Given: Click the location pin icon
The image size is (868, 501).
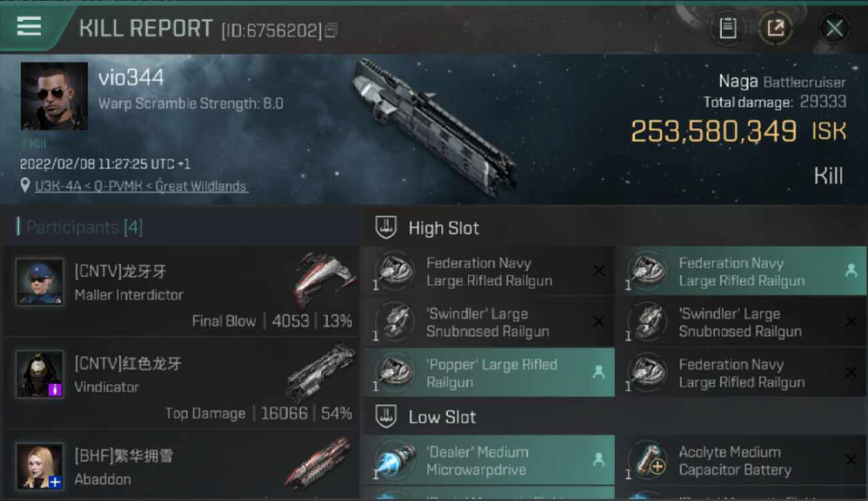Looking at the screenshot, I should point(25,185).
